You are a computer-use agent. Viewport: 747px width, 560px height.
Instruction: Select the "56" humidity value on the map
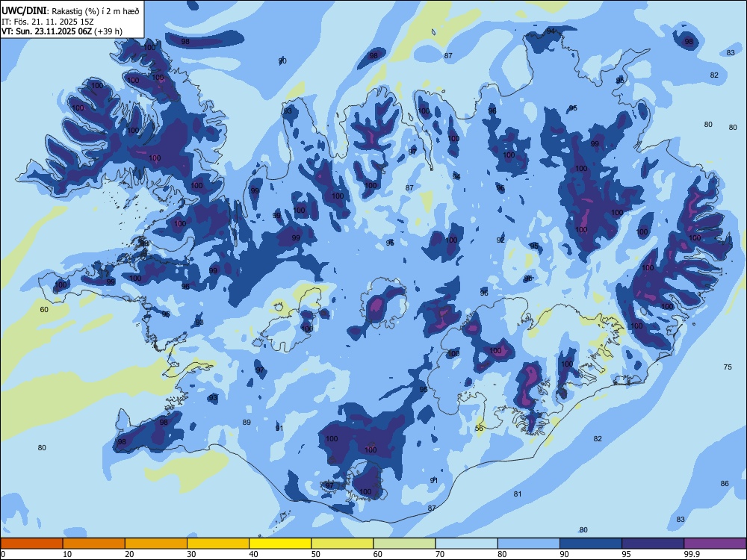pos(480,428)
